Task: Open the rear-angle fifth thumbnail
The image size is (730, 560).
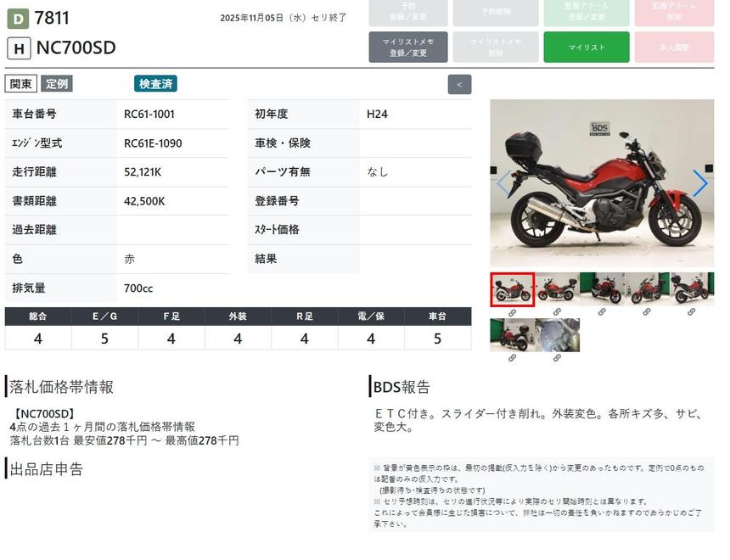Action: click(692, 289)
